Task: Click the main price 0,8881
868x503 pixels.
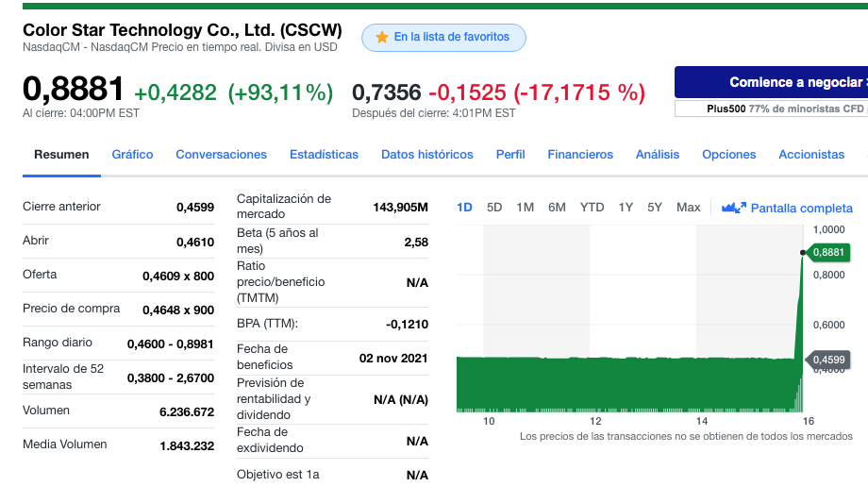Action: coord(73,90)
